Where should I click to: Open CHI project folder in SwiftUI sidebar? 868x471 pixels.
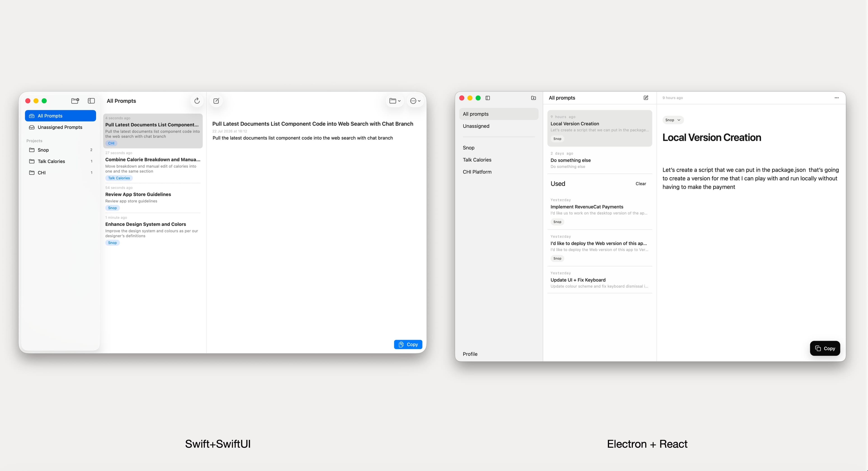click(61, 173)
